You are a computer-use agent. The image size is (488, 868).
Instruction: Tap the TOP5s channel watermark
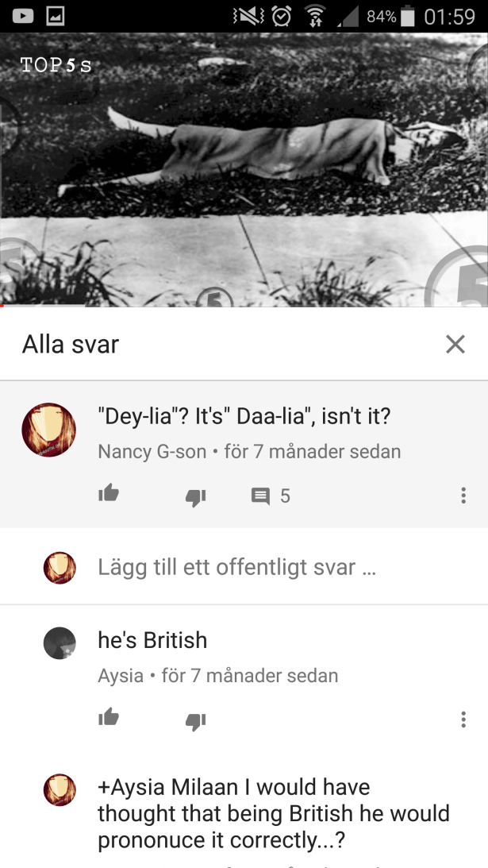56,65
